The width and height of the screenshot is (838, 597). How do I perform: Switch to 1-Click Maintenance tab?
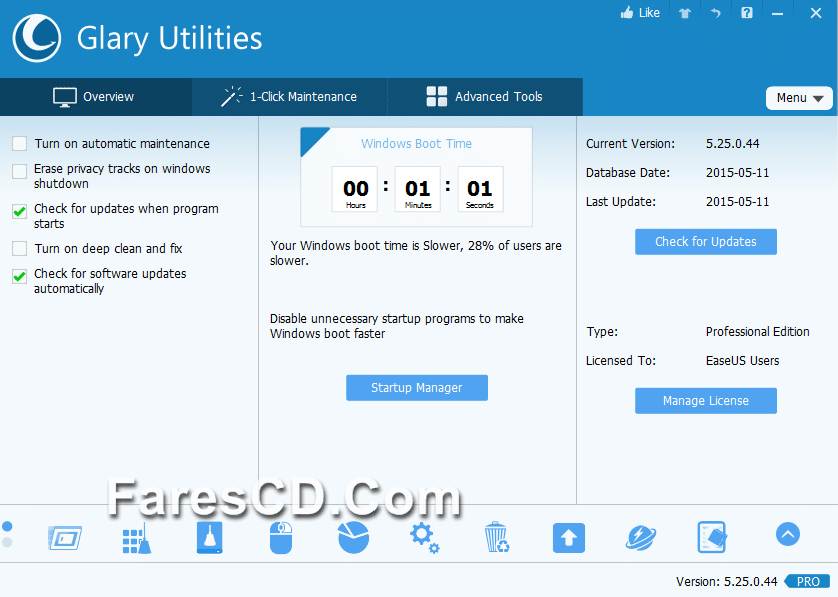(289, 97)
